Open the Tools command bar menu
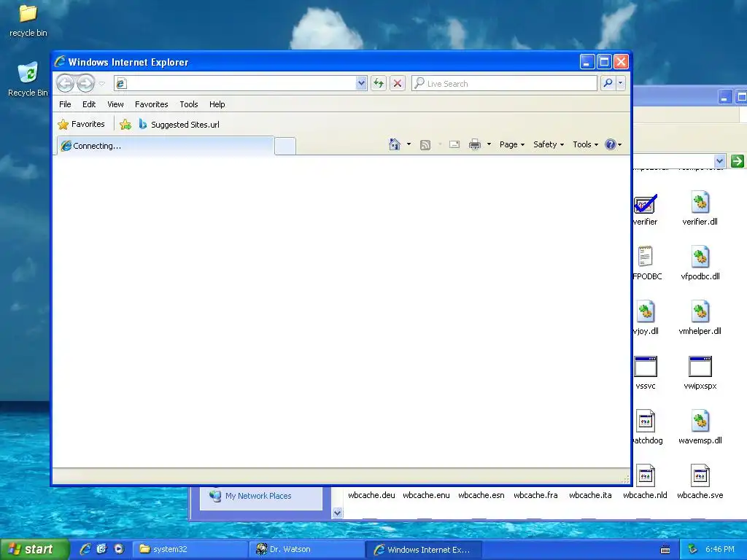 pyautogui.click(x=586, y=144)
